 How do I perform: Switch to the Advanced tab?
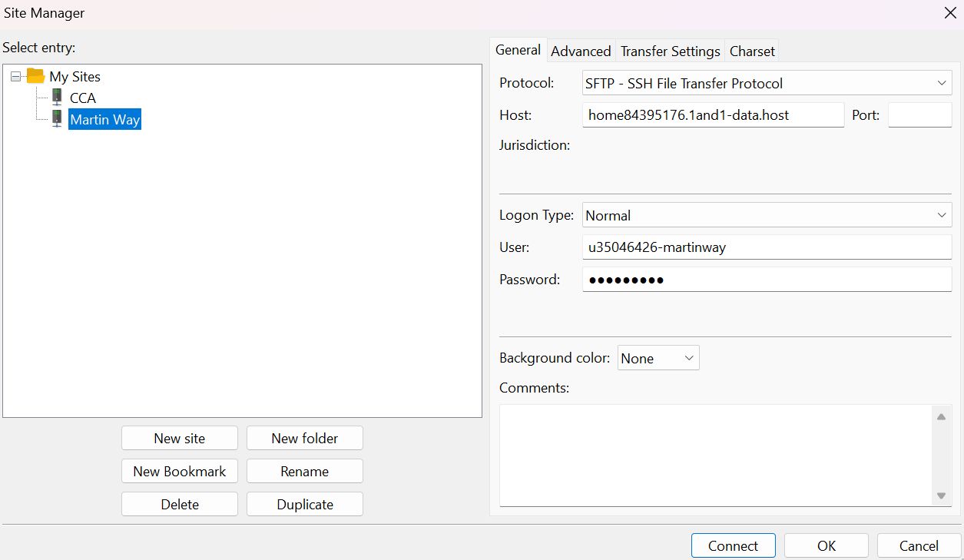[x=581, y=51]
